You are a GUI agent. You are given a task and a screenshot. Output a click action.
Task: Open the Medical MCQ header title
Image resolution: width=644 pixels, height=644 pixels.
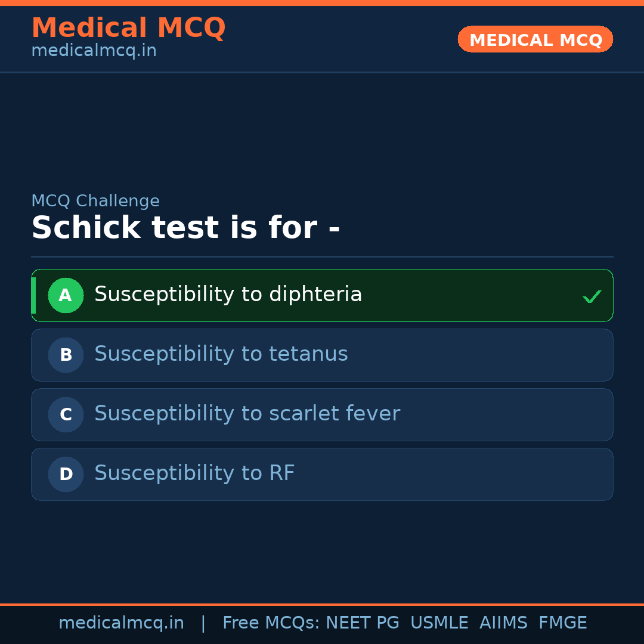(128, 28)
